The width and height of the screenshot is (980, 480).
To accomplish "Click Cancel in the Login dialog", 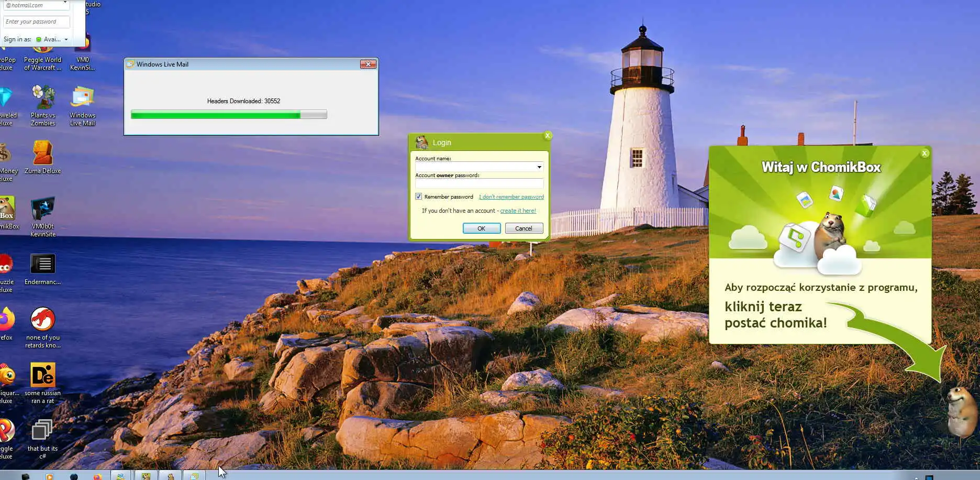I will tap(524, 228).
